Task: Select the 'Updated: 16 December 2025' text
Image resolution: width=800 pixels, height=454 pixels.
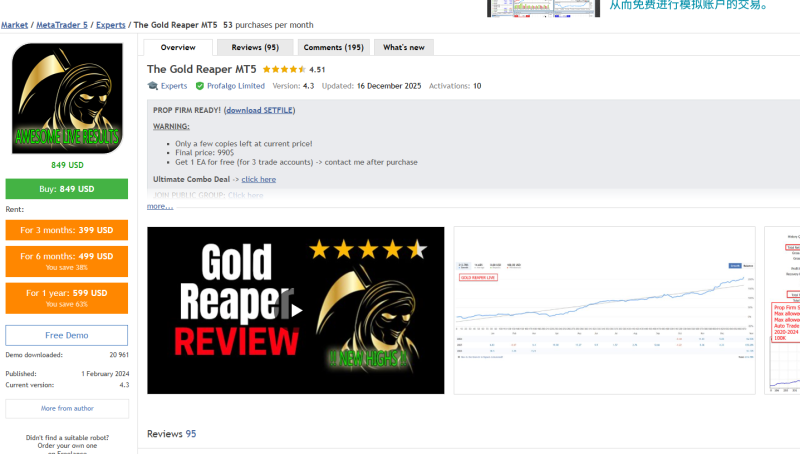Action: (371, 86)
